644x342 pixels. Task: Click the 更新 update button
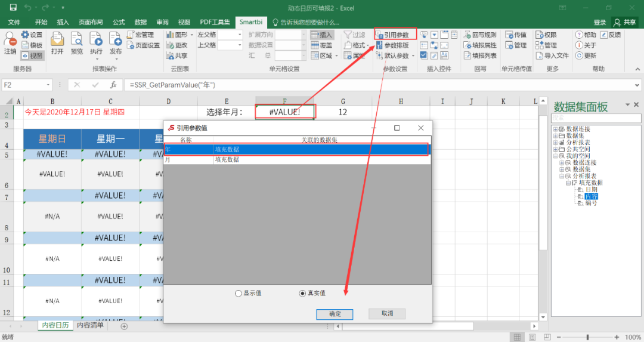(586, 56)
